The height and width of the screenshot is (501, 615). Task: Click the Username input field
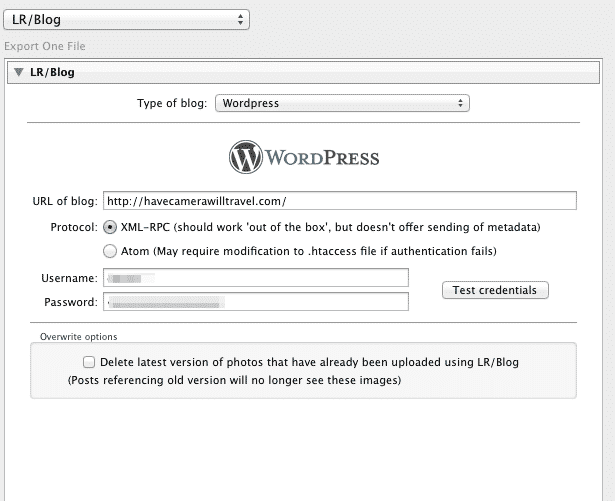(x=256, y=278)
